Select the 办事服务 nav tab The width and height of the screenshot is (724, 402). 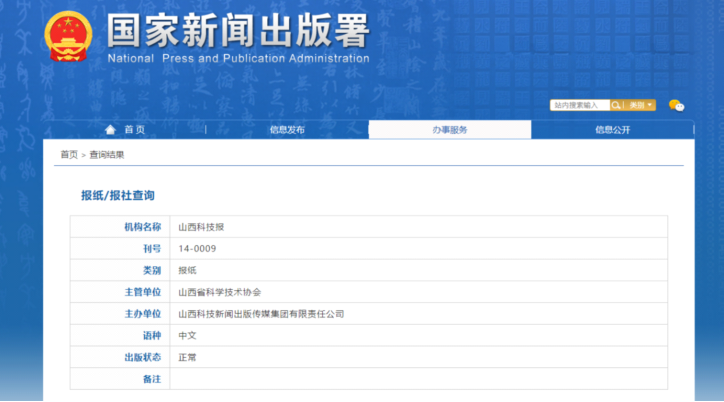tap(450, 130)
